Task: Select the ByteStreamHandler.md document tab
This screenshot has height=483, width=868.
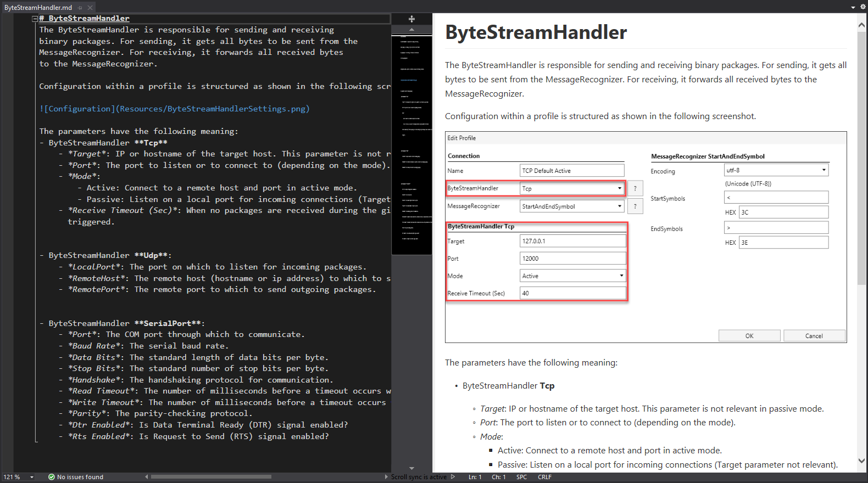Action: (x=38, y=8)
